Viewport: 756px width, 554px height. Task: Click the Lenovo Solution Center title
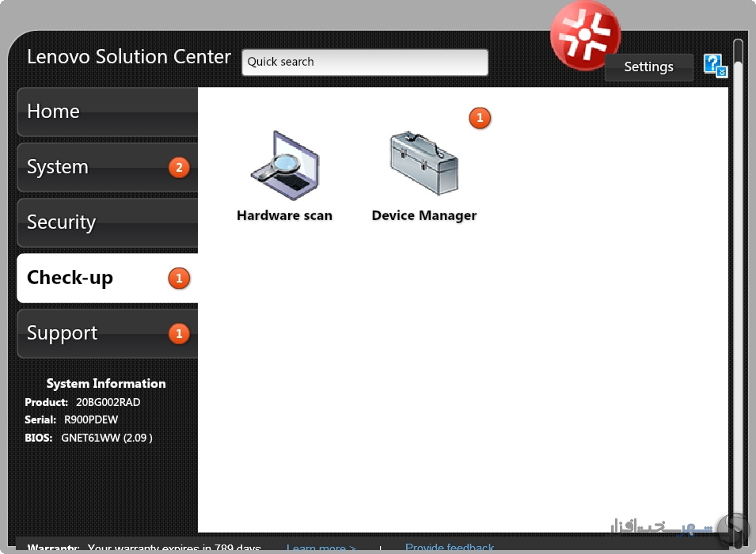(x=129, y=57)
